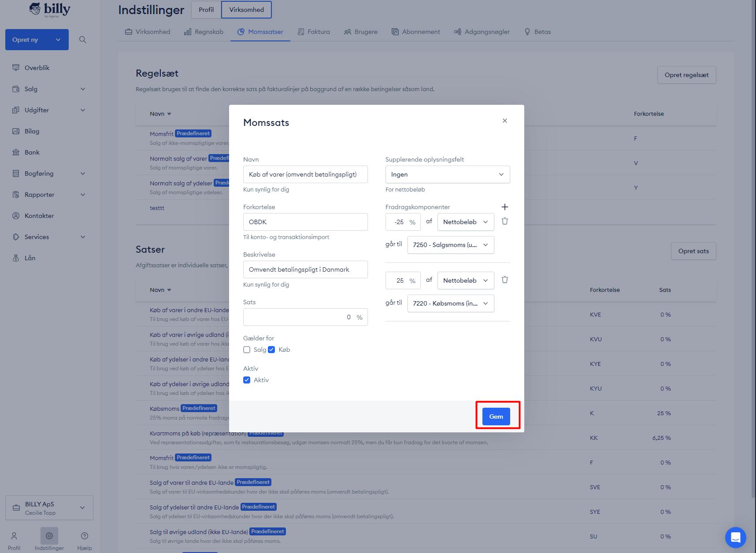Click the Forkortelse input containing OBDK
This screenshot has height=553, width=756.
click(305, 222)
